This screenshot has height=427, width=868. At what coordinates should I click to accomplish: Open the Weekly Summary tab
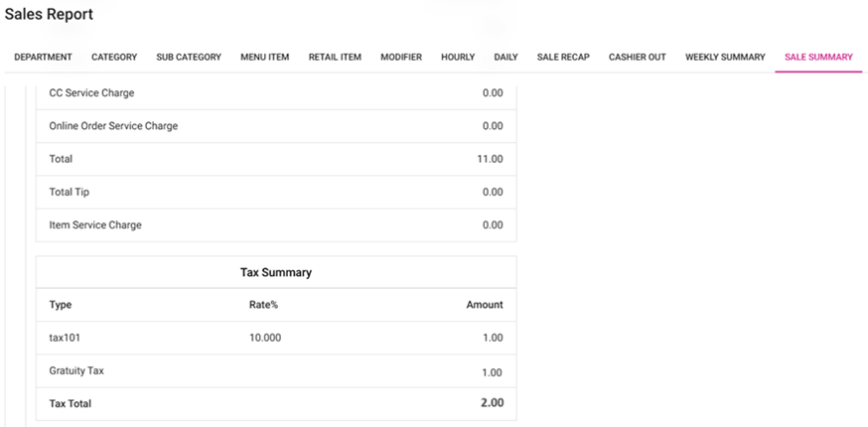click(x=725, y=58)
